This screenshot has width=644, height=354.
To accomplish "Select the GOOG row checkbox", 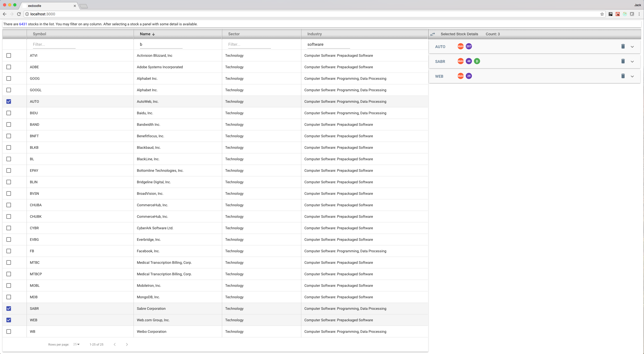I will tap(9, 78).
